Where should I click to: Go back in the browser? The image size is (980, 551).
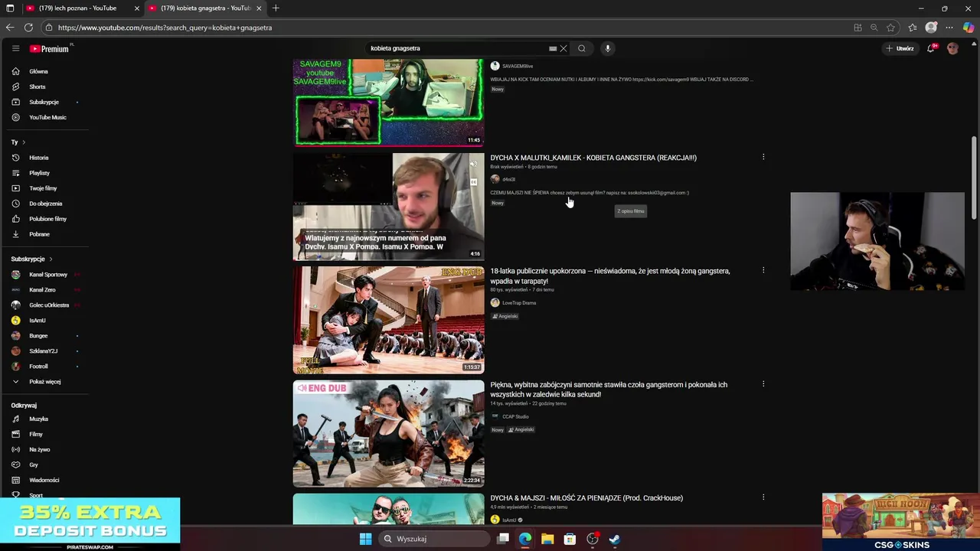point(10,28)
